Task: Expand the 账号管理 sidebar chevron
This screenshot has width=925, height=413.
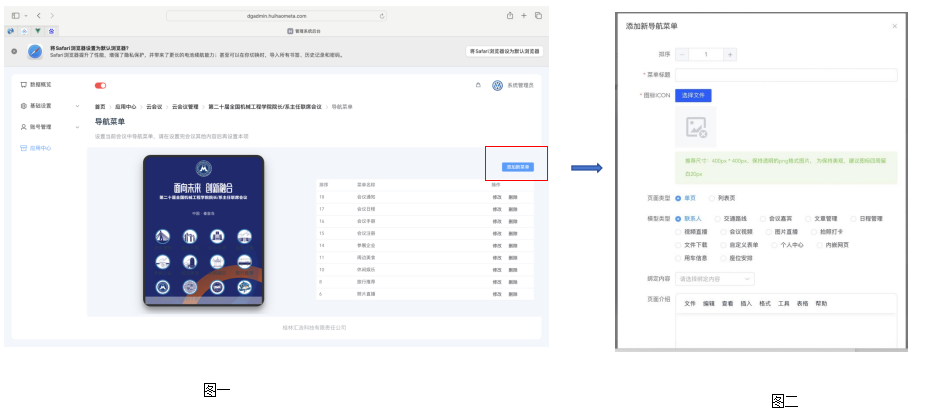Action: [x=77, y=127]
